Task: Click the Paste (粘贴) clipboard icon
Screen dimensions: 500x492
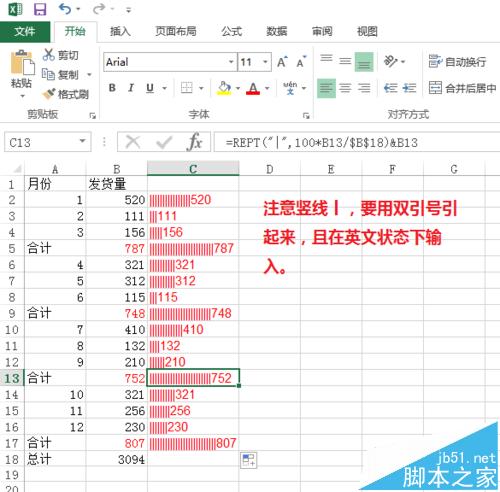Action: pos(22,62)
